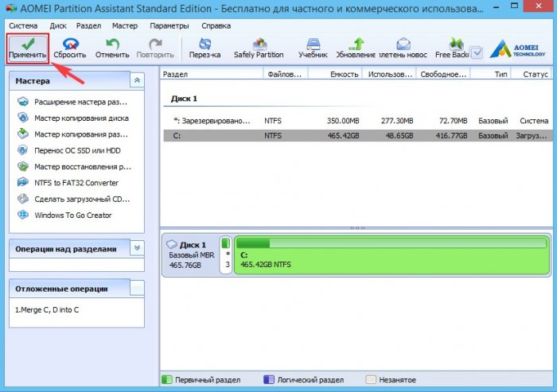Click the Применить (Apply) checkmark button
557x392 pixels.
28,49
